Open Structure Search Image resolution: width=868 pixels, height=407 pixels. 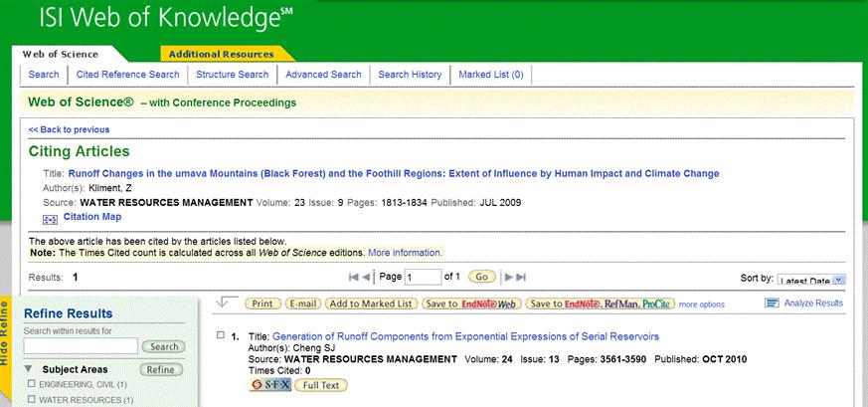[x=233, y=75]
